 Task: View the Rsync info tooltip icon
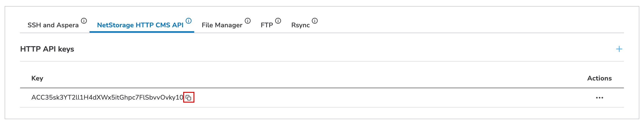point(315,21)
